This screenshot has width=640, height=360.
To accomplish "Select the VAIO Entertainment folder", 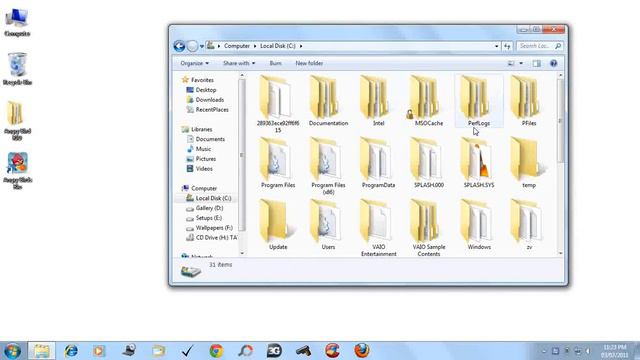I will point(378,228).
